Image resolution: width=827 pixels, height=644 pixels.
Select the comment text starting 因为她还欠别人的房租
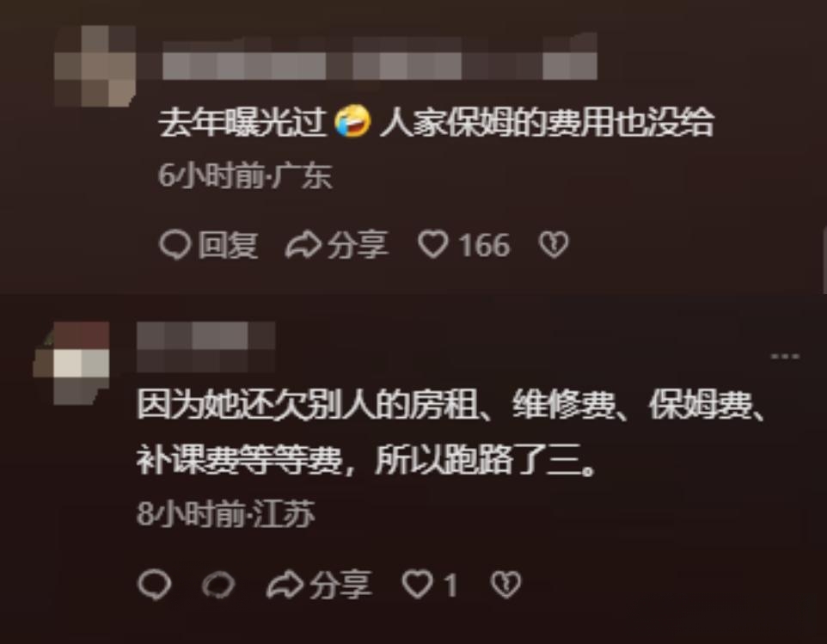[x=451, y=432]
